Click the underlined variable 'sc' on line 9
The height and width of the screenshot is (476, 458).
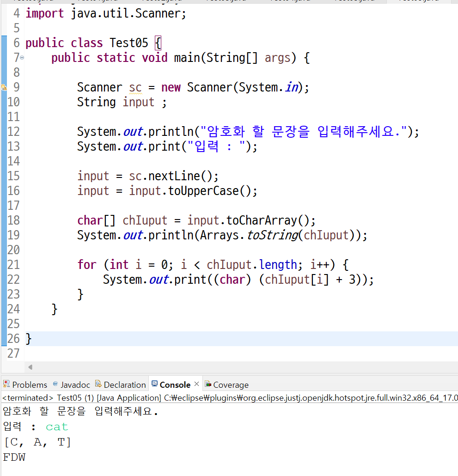pyautogui.click(x=135, y=87)
